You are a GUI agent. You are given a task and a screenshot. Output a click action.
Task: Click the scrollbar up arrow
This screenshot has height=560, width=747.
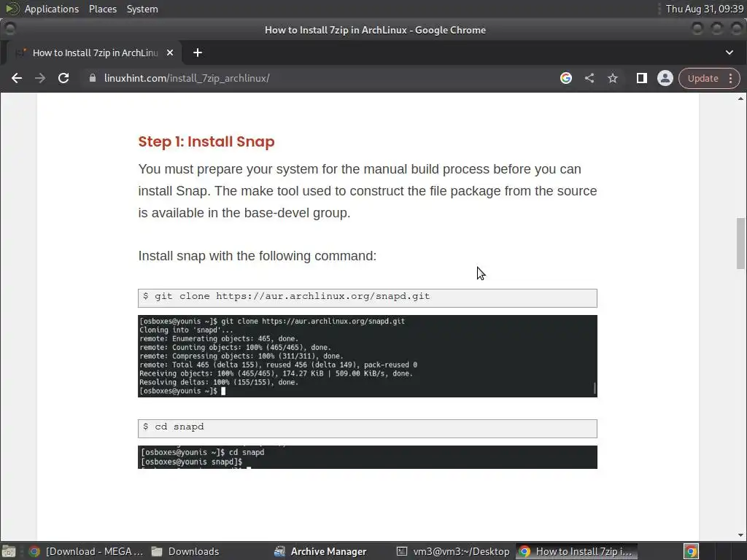click(x=740, y=98)
